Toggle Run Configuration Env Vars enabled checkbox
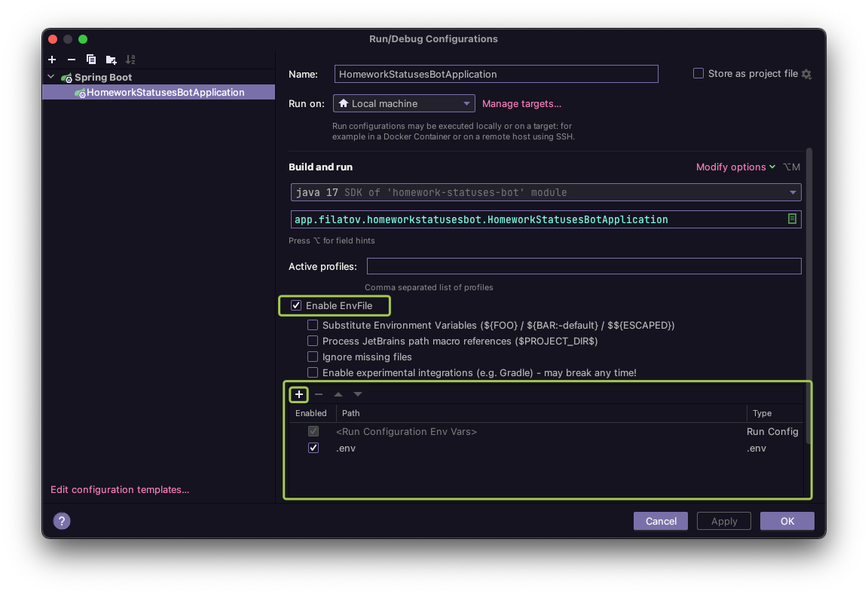This screenshot has height=594, width=868. point(313,431)
